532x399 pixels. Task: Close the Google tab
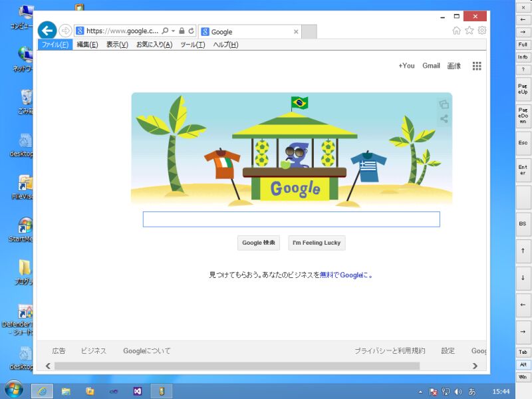tap(296, 32)
